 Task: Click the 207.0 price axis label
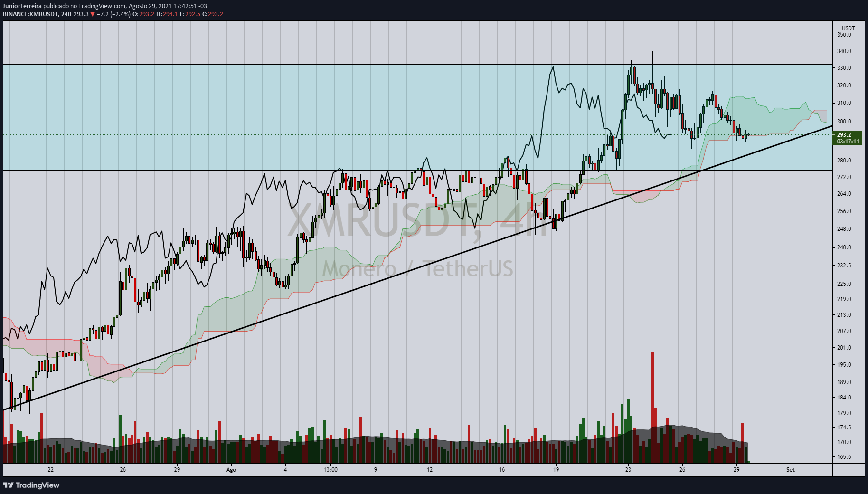[x=844, y=331]
